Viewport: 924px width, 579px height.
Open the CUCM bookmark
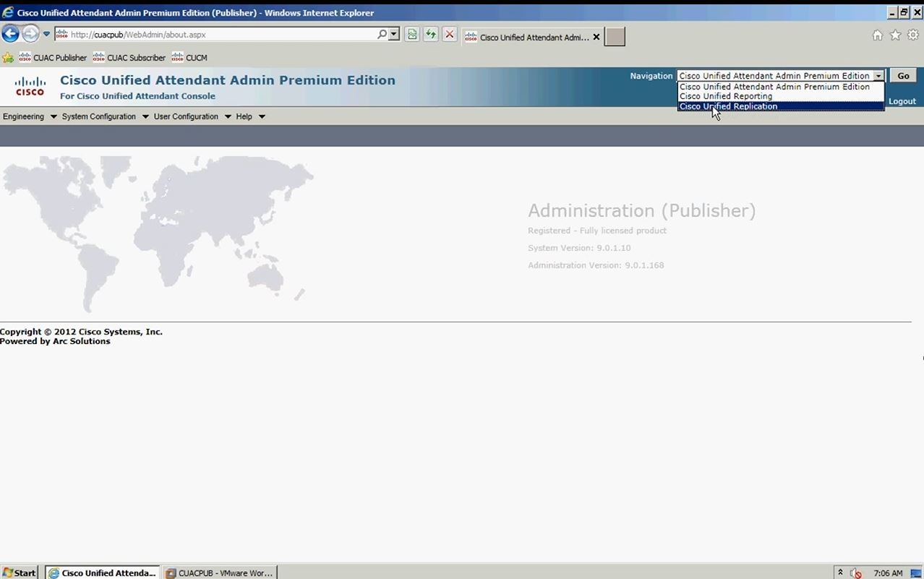point(189,58)
